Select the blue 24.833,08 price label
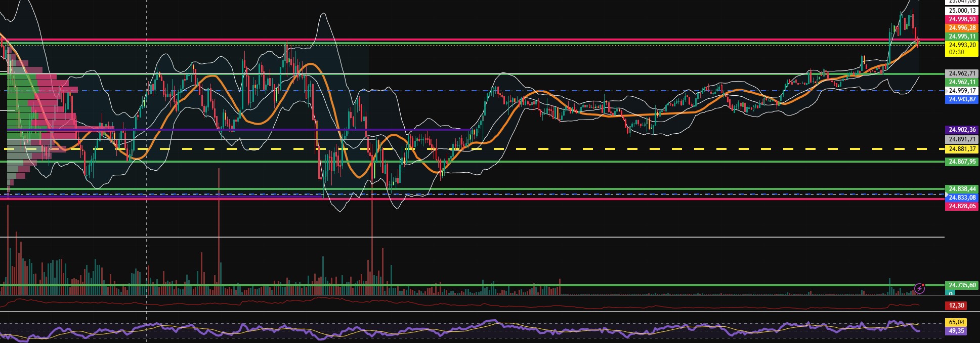The height and width of the screenshot is (343, 980). [961, 198]
